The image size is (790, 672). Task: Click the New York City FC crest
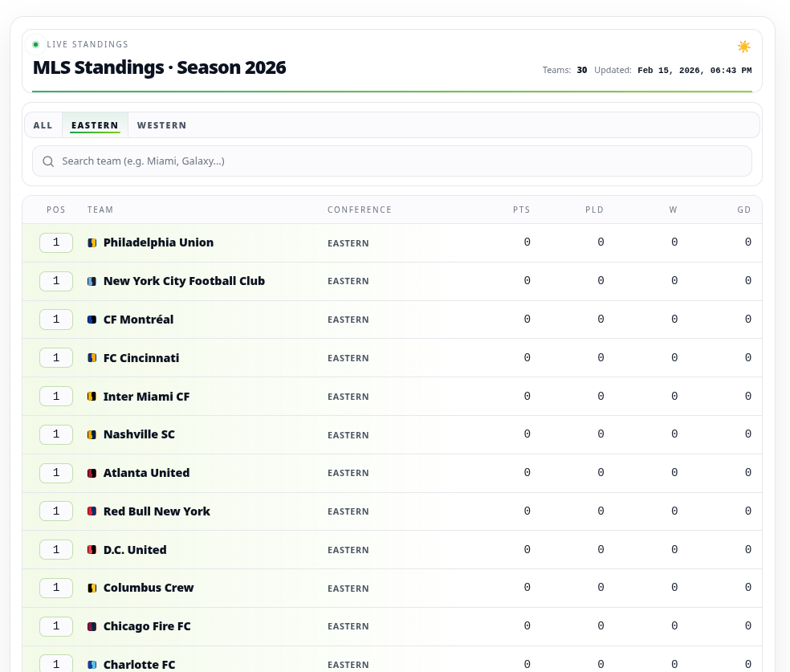pyautogui.click(x=92, y=281)
